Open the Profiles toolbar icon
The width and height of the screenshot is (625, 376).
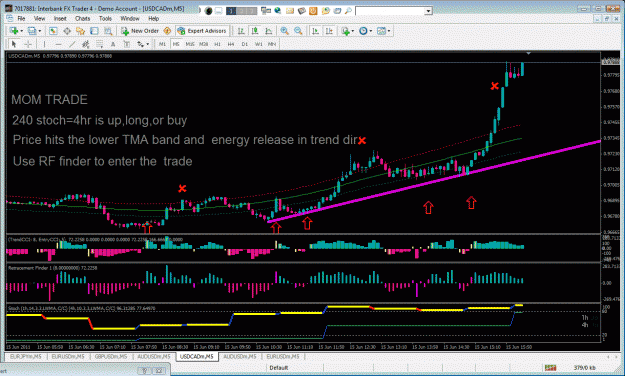(x=32, y=31)
